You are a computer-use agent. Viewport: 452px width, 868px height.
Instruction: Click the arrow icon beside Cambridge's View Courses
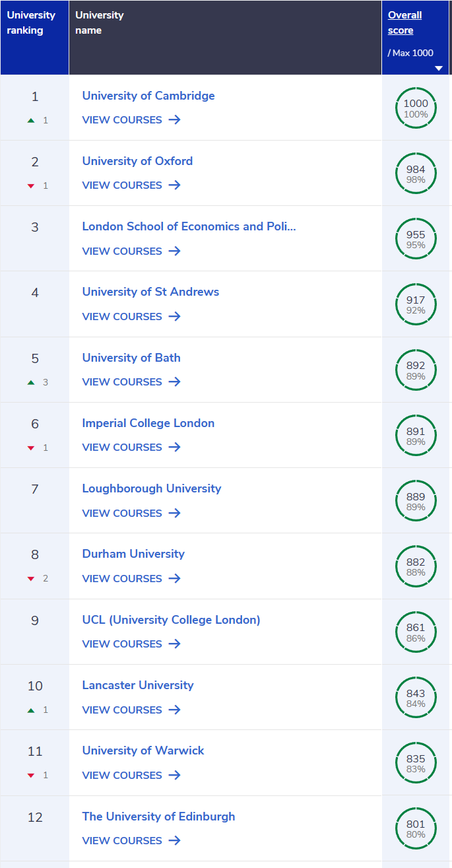[174, 119]
